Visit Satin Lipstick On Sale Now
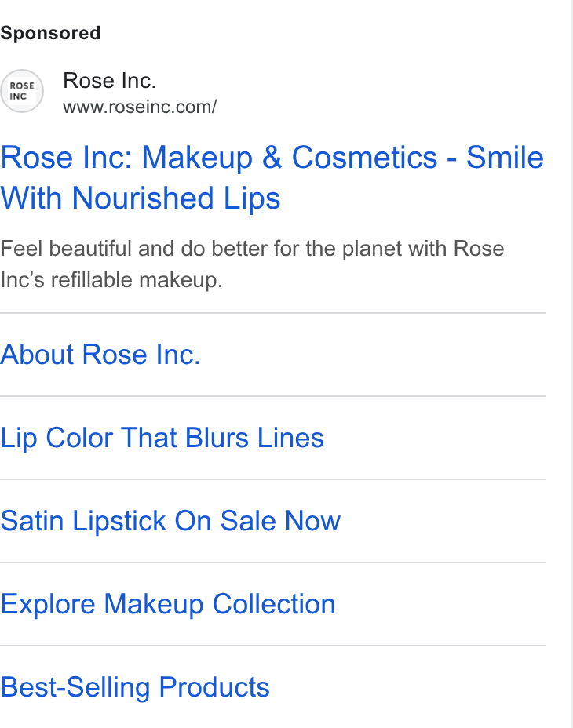 click(x=170, y=521)
